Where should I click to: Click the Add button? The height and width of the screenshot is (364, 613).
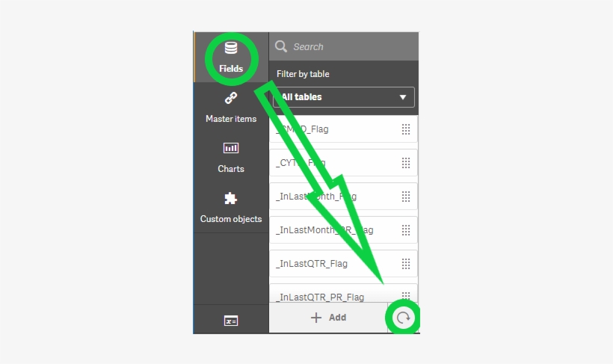pyautogui.click(x=328, y=318)
